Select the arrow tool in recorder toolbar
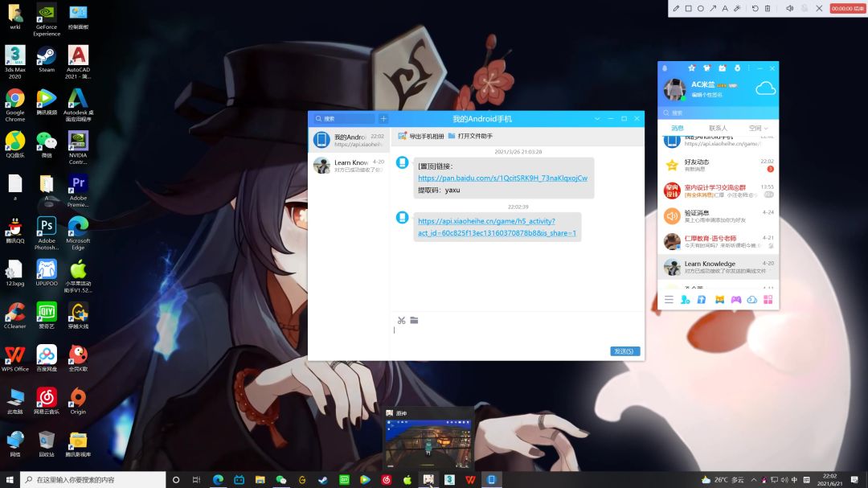The width and height of the screenshot is (868, 488). point(712,8)
